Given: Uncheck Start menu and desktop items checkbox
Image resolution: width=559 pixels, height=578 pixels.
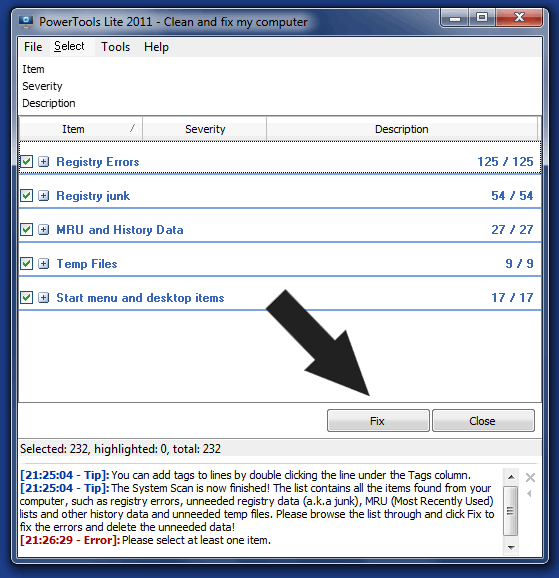Looking at the screenshot, I should (x=27, y=297).
